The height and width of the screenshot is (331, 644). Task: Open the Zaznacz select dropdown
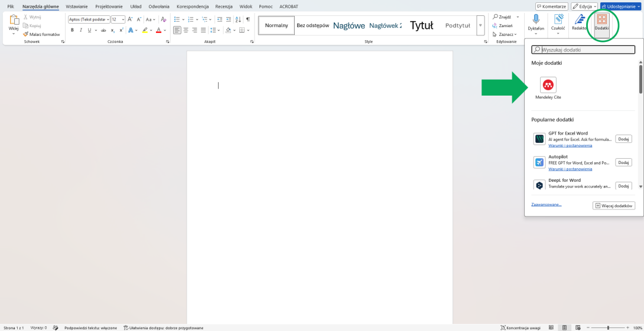(503, 34)
